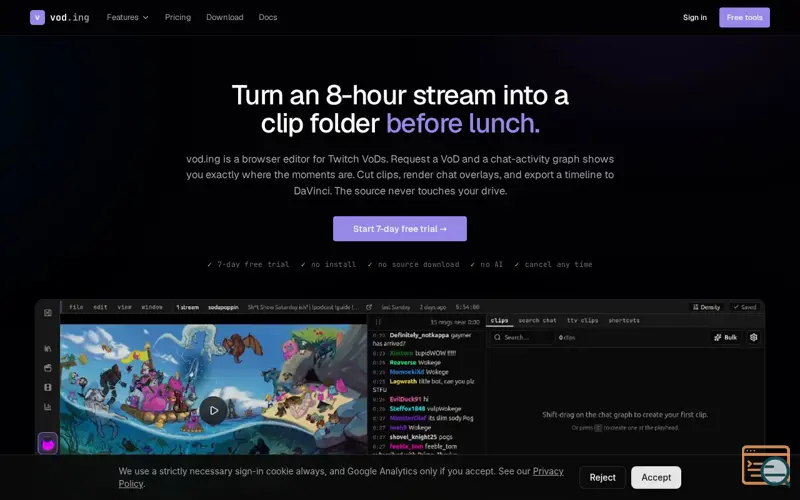This screenshot has height=500, width=800.
Task: Click the vod.ing purple logo icon
Action: click(37, 17)
